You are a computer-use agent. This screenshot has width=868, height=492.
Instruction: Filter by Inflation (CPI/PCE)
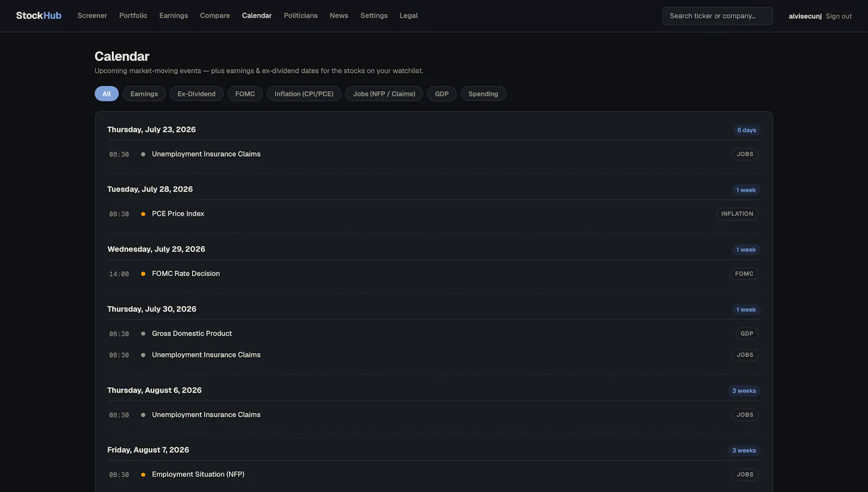tap(304, 94)
